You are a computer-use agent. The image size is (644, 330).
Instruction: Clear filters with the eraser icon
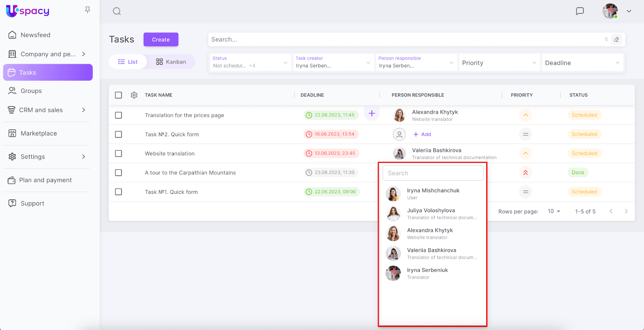point(616,39)
